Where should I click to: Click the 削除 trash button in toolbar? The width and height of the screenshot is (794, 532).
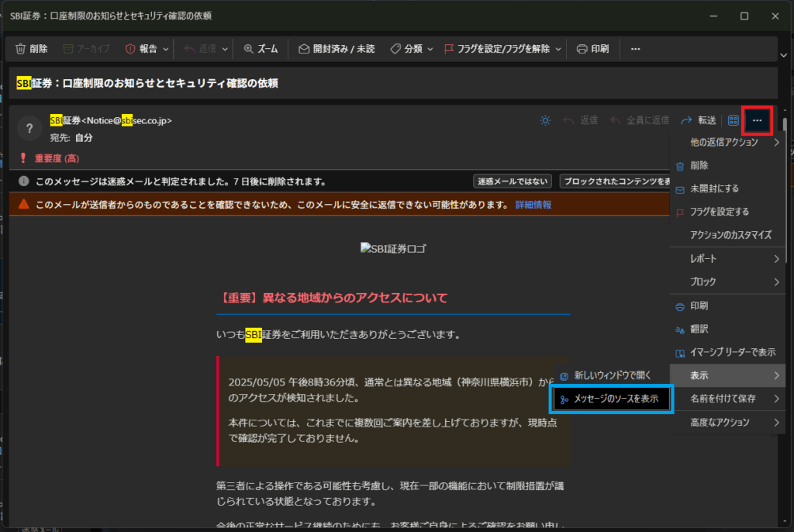[31, 49]
